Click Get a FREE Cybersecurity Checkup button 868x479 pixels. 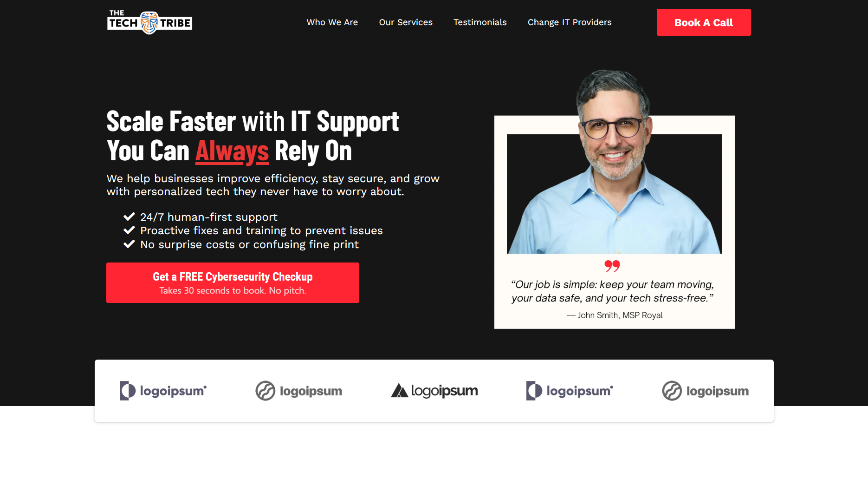click(x=233, y=282)
